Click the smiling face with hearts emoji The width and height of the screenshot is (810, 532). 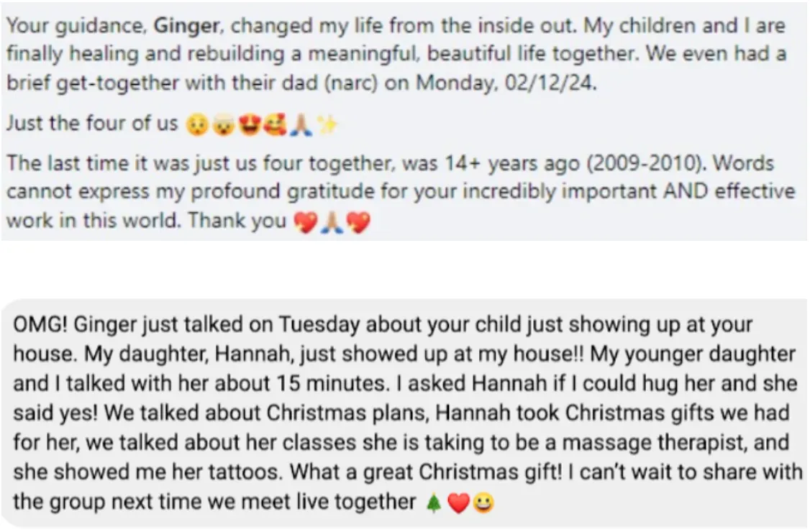pyautogui.click(x=276, y=125)
